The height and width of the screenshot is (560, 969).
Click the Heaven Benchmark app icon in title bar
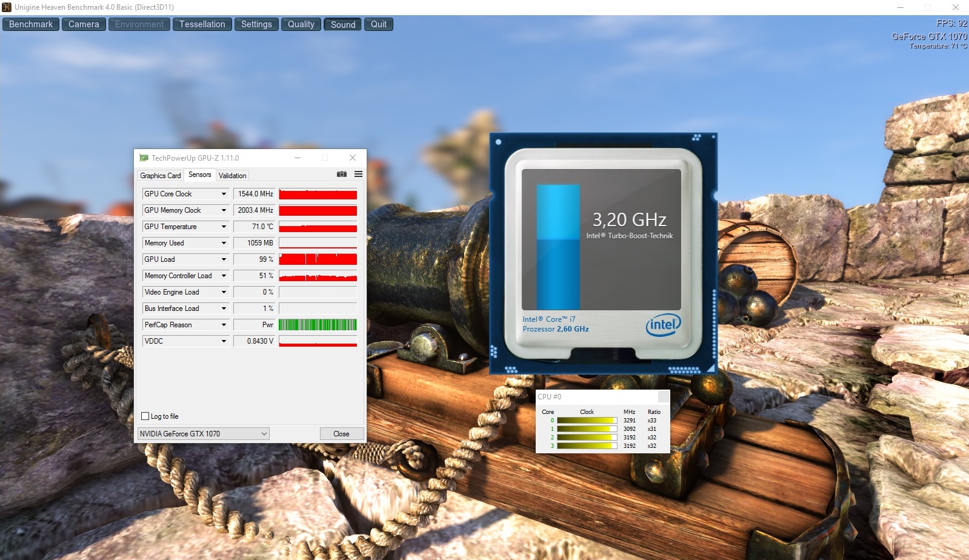pyautogui.click(x=7, y=7)
